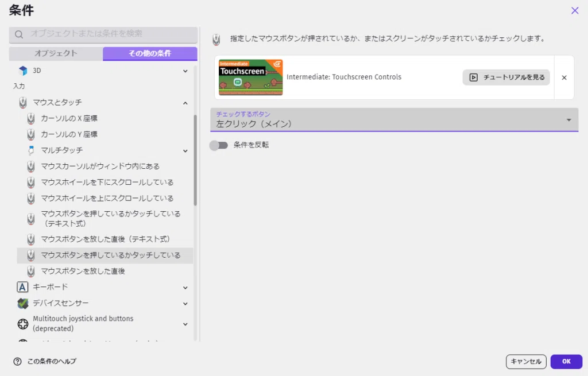Select the その他の条件 tab
588x376 pixels.
coord(150,53)
